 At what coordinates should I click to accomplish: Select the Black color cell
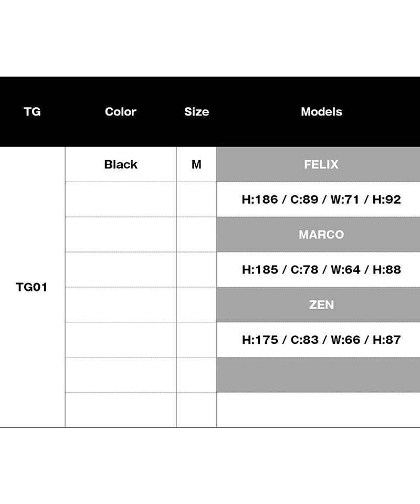click(x=120, y=164)
